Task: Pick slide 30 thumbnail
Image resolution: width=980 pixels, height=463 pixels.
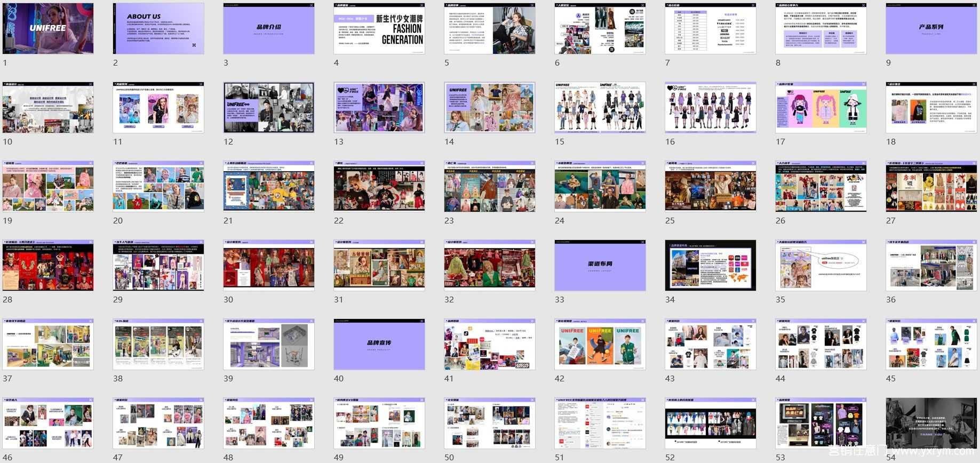Action: (269, 265)
